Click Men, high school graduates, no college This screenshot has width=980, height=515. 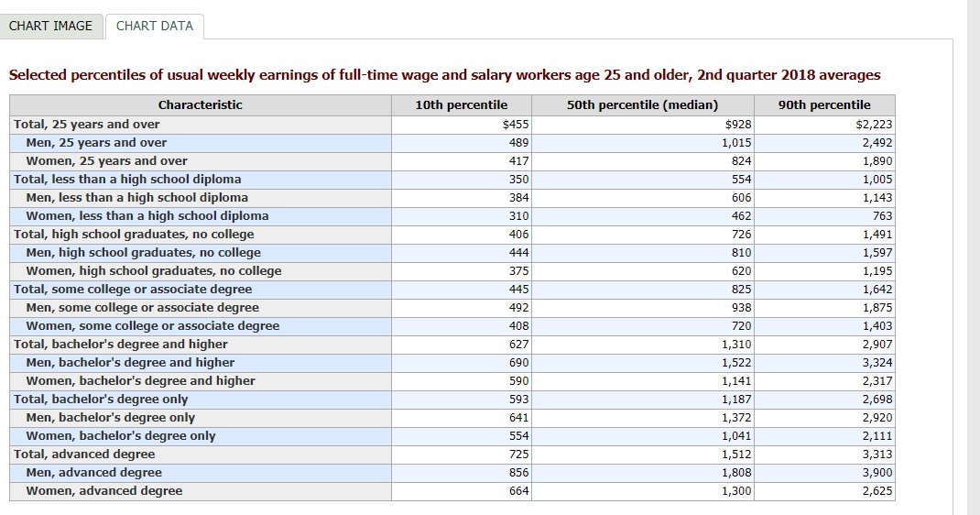coord(143,253)
